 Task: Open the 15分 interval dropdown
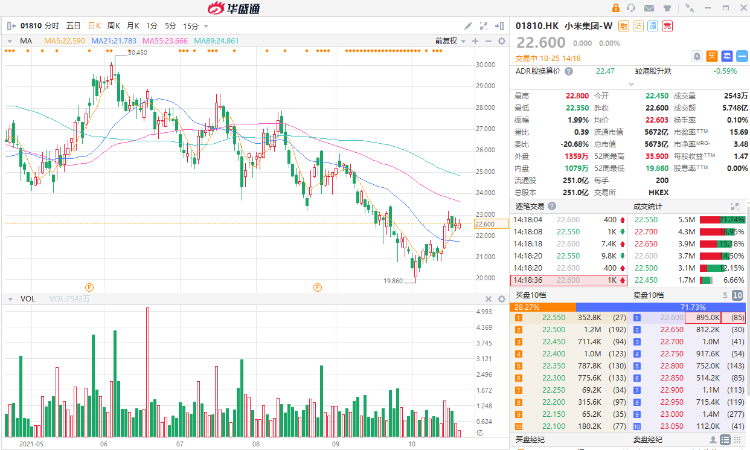192,24
